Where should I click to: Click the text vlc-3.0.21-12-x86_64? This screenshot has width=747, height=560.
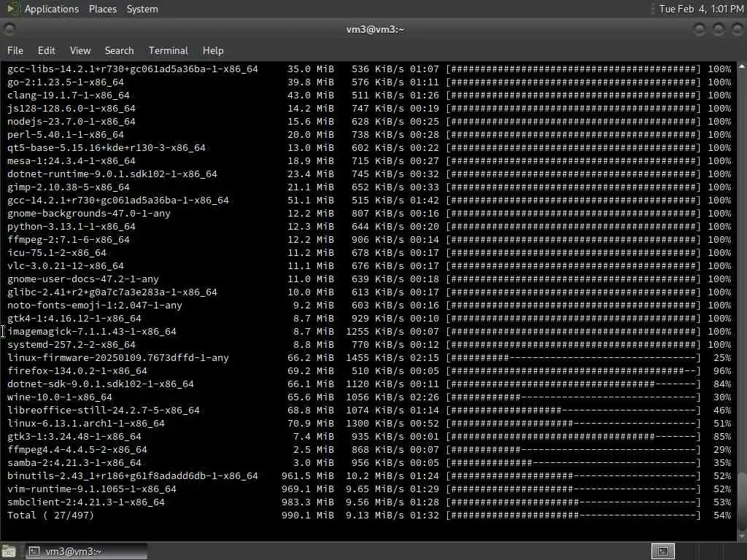click(65, 265)
